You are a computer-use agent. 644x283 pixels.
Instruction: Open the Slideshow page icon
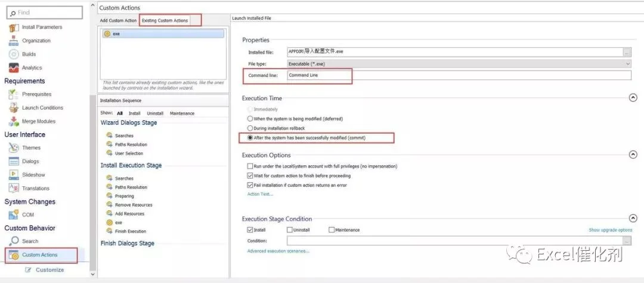[x=14, y=175]
